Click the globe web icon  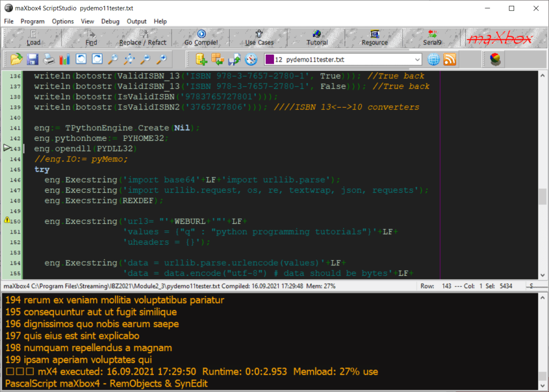(434, 59)
